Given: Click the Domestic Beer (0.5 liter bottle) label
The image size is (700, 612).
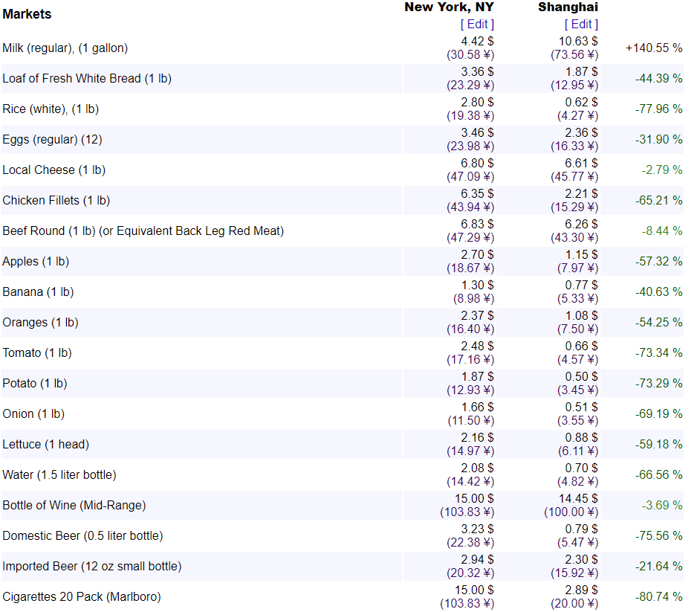Looking at the screenshot, I should click(x=82, y=536).
